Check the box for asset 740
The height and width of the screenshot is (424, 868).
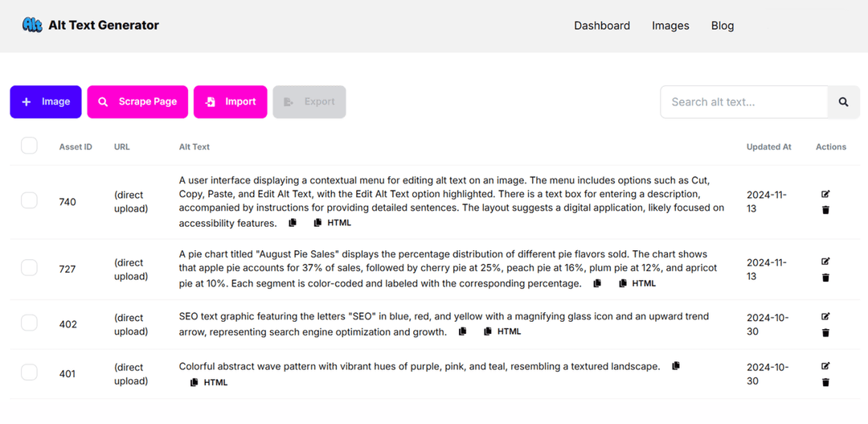(x=29, y=200)
